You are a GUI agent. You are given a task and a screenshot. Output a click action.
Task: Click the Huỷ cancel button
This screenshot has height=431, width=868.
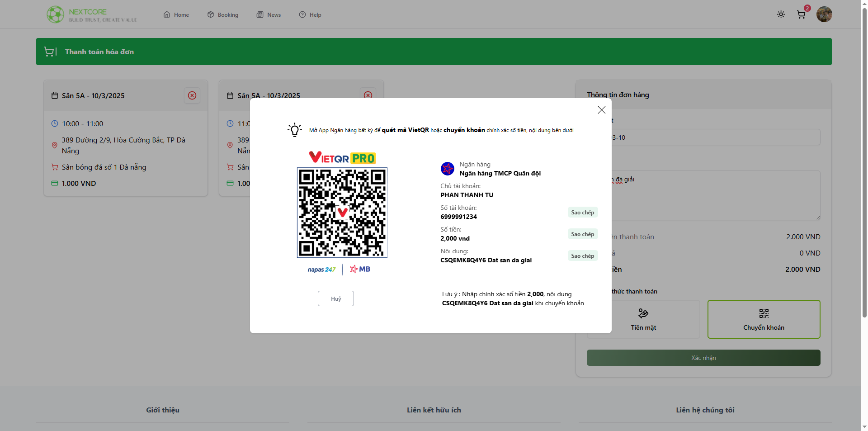click(335, 299)
